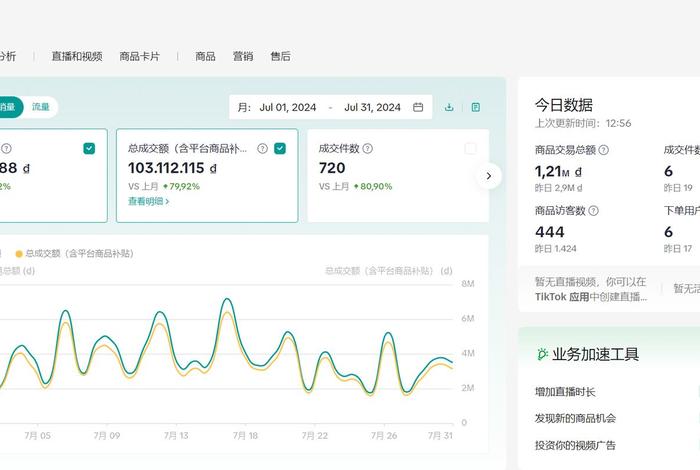
Task: Show help for 成交件数 metric
Action: (x=367, y=148)
